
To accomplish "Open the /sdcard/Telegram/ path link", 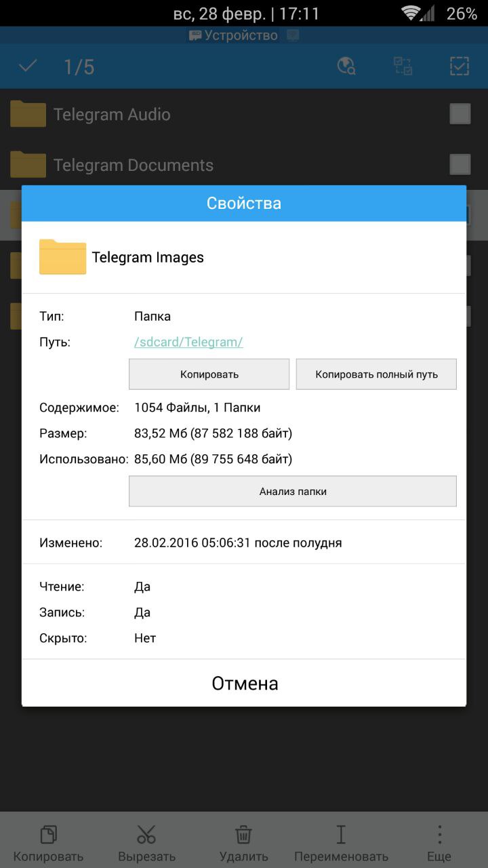I will click(x=188, y=342).
